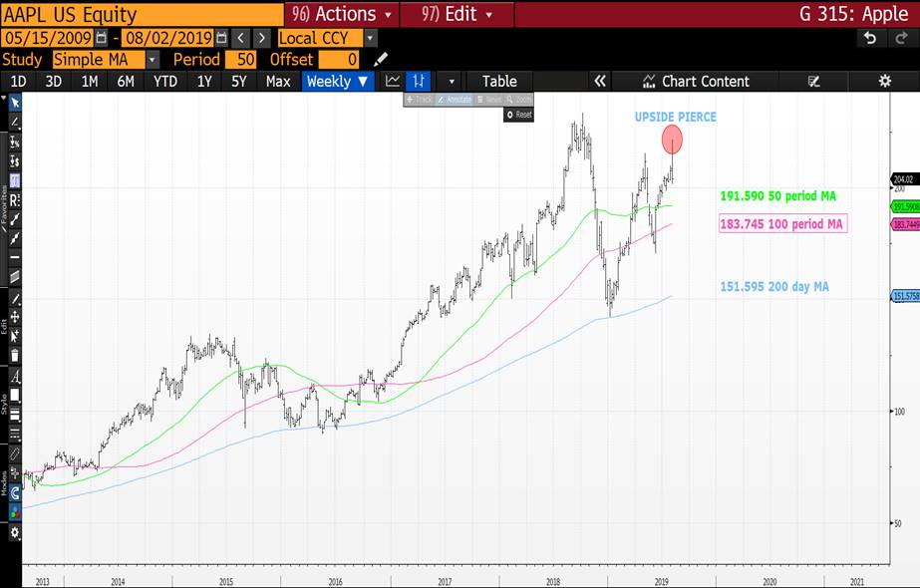The height and width of the screenshot is (588, 920).
Task: Click the AAPL US Equity security field
Action: (x=143, y=14)
